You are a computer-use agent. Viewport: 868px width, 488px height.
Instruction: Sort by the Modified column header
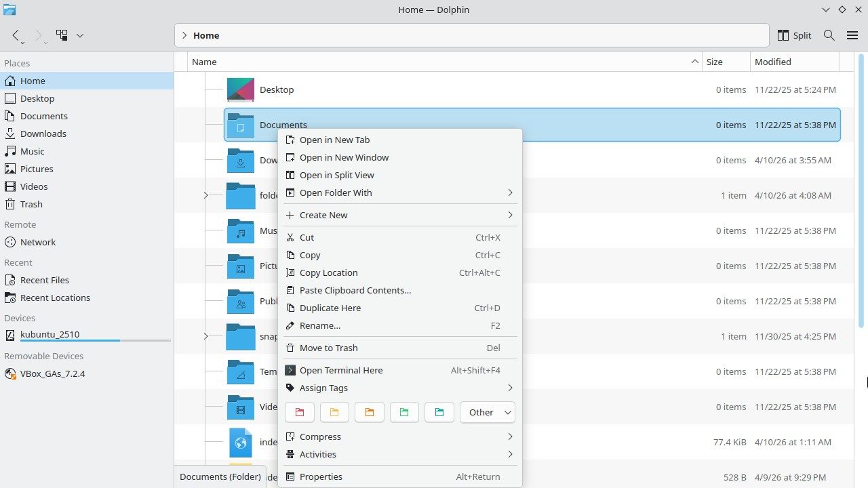coord(795,62)
